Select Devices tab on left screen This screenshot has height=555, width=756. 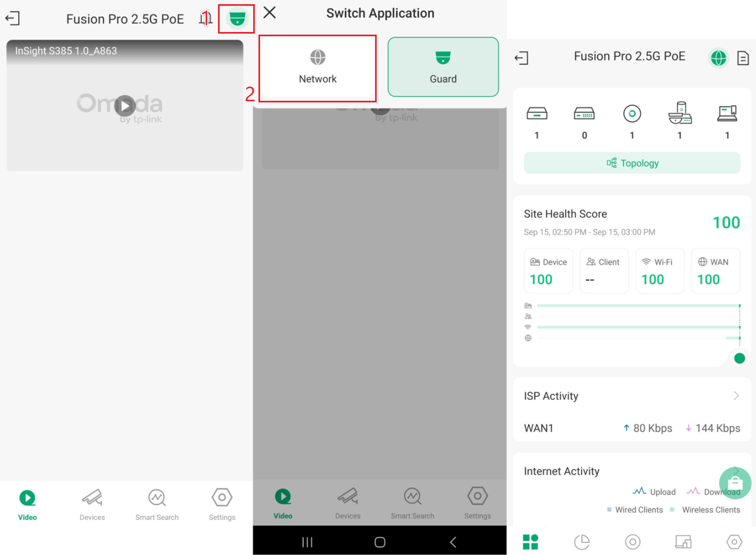(x=92, y=505)
